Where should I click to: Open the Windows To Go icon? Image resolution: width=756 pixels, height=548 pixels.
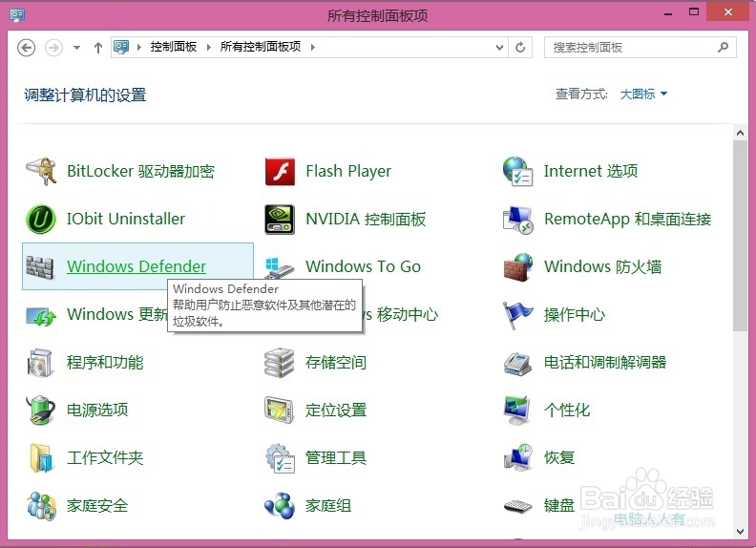point(280,267)
